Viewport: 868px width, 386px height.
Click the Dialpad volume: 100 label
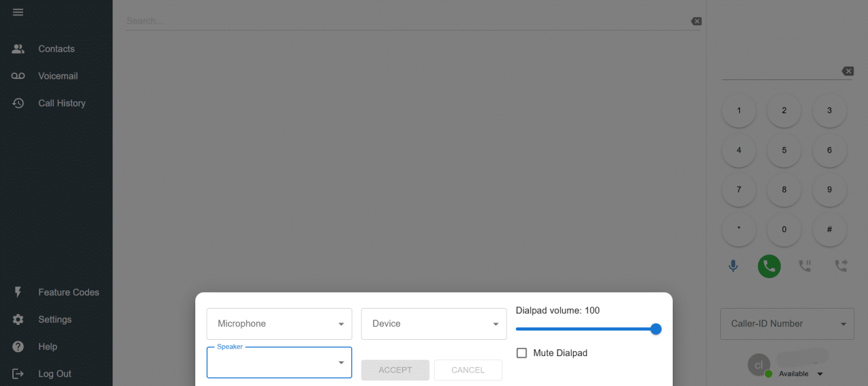[x=557, y=311]
